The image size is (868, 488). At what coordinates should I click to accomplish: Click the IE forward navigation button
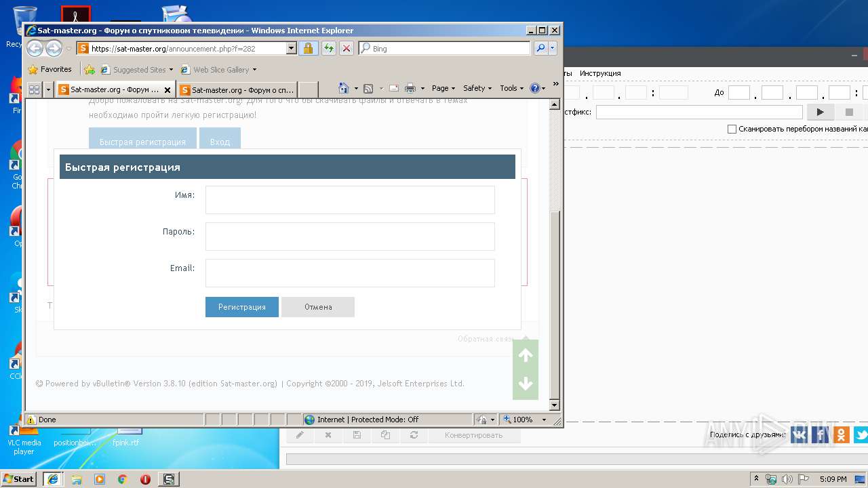[54, 48]
